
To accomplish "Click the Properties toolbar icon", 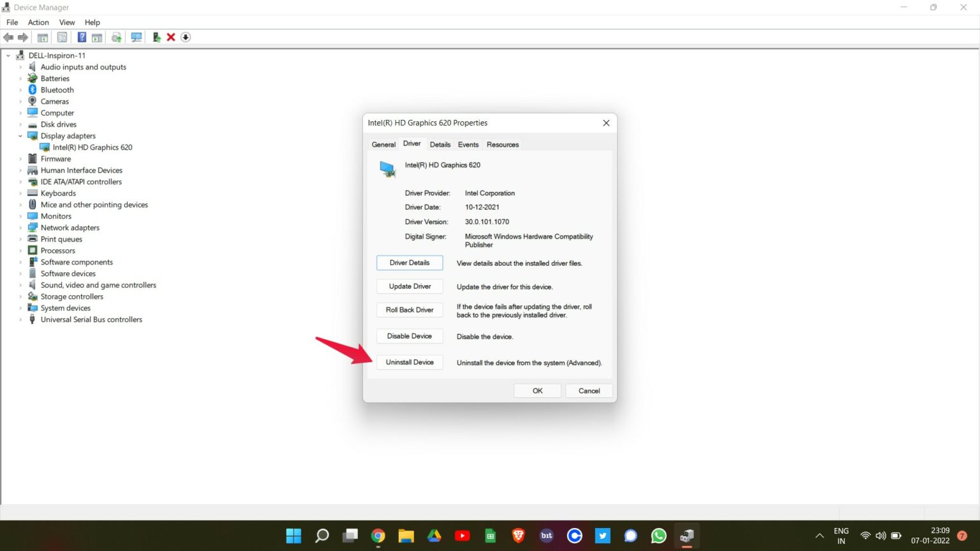I will coord(62,37).
